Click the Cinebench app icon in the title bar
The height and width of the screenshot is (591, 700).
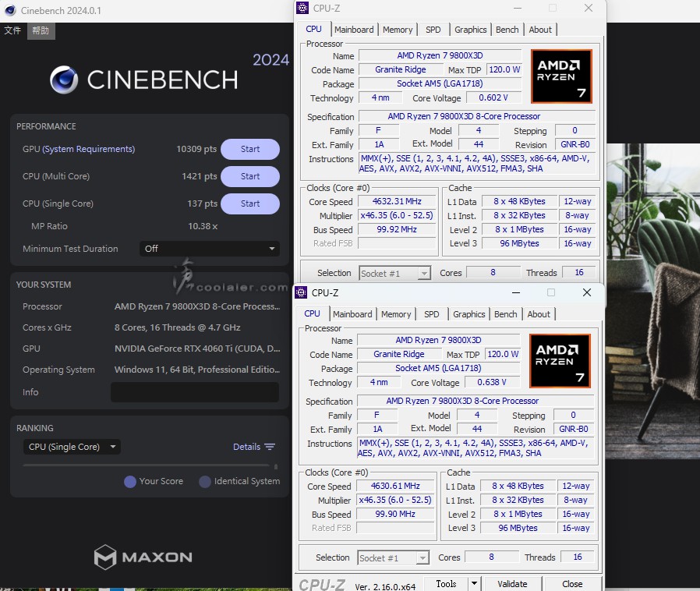click(x=9, y=10)
